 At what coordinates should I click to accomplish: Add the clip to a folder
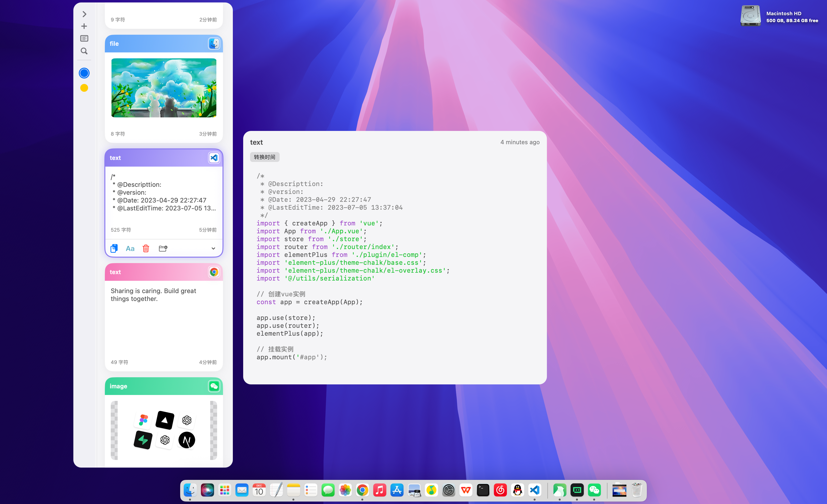click(163, 248)
